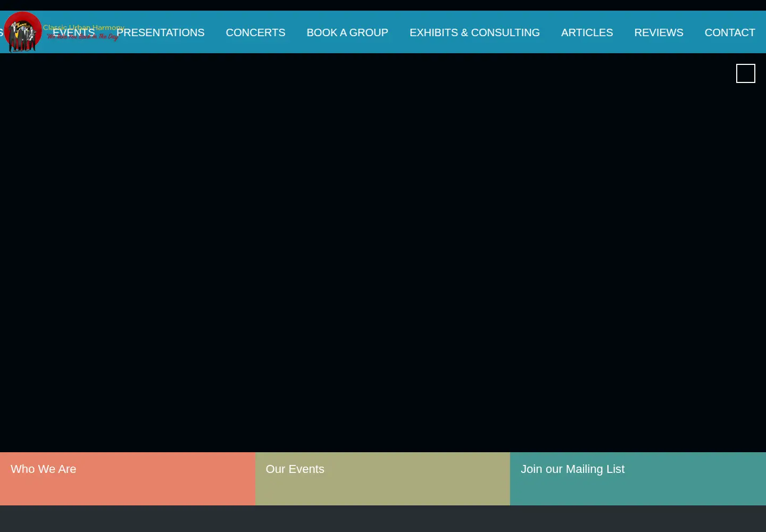
Task: Click the black bar above the navigation
Action: click(x=383, y=5)
